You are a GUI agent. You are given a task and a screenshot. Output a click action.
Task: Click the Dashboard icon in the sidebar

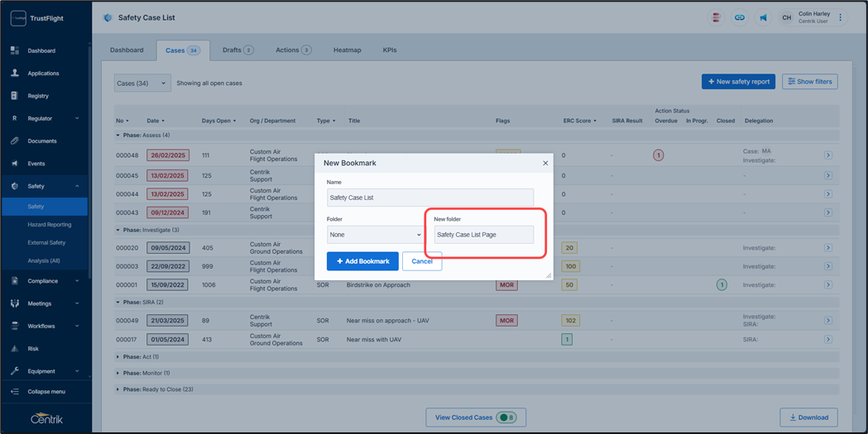15,50
